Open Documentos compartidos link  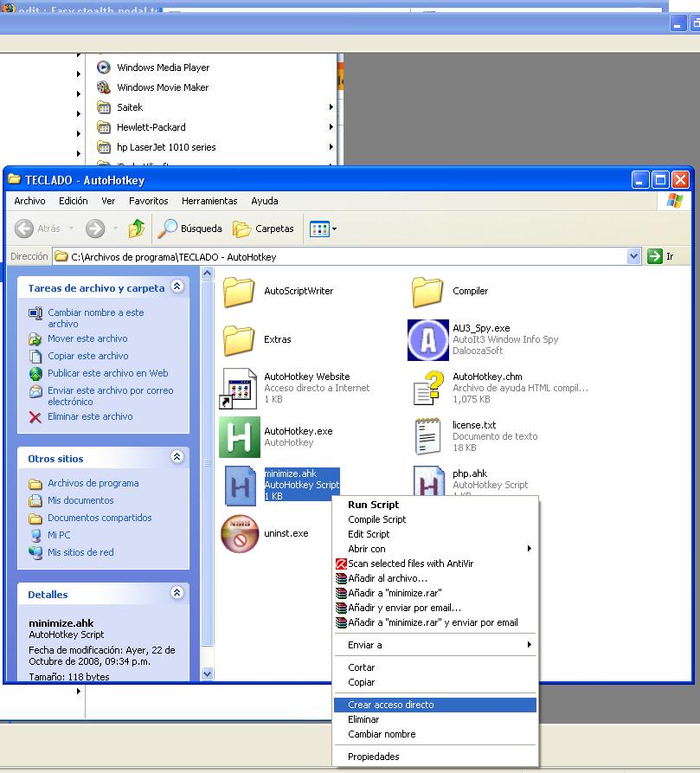click(100, 518)
